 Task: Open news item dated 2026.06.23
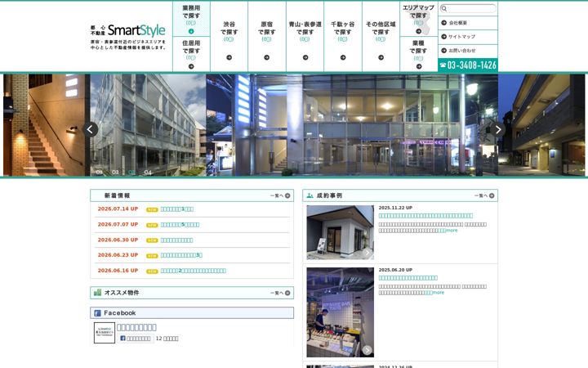[181, 255]
